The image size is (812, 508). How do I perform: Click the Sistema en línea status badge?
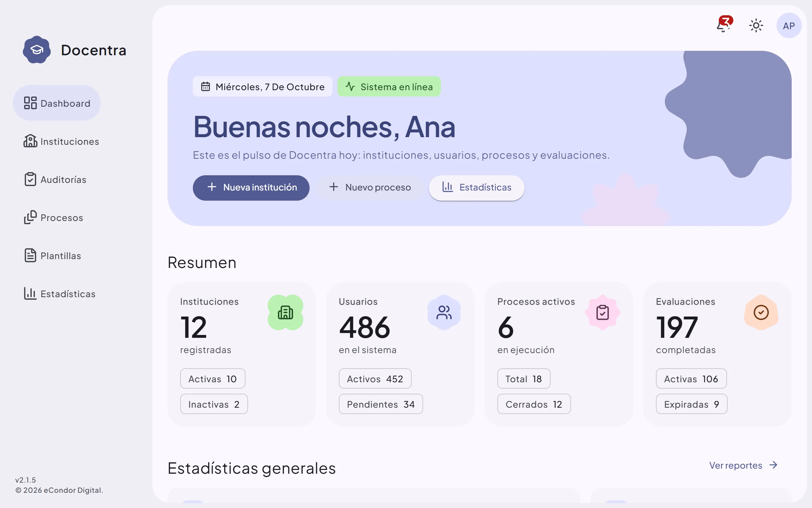point(389,86)
